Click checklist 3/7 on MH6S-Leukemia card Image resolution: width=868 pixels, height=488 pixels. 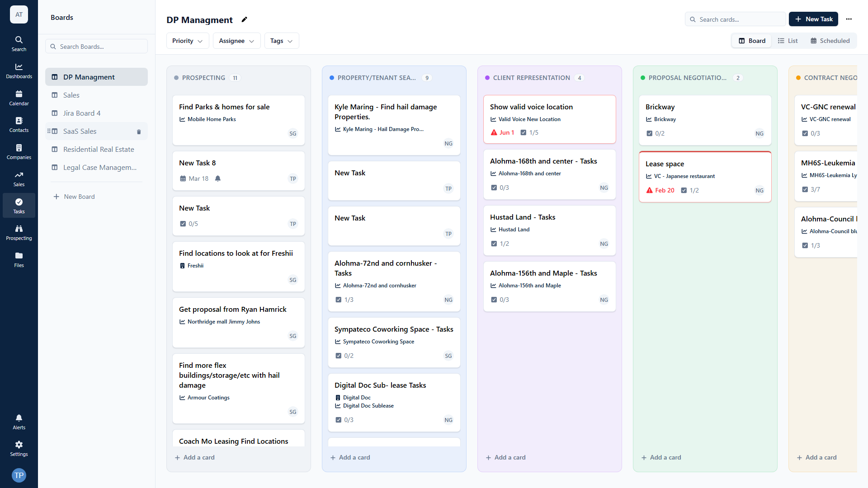(x=811, y=189)
